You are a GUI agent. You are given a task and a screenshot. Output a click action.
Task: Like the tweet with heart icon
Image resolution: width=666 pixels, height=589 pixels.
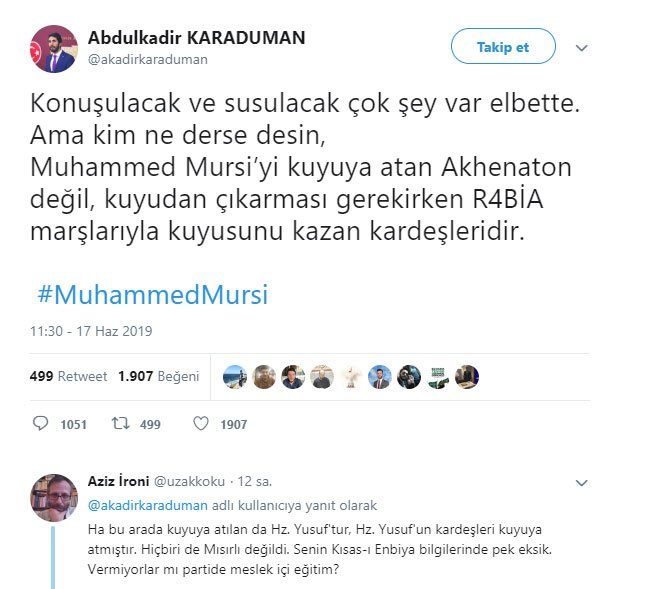tap(201, 423)
